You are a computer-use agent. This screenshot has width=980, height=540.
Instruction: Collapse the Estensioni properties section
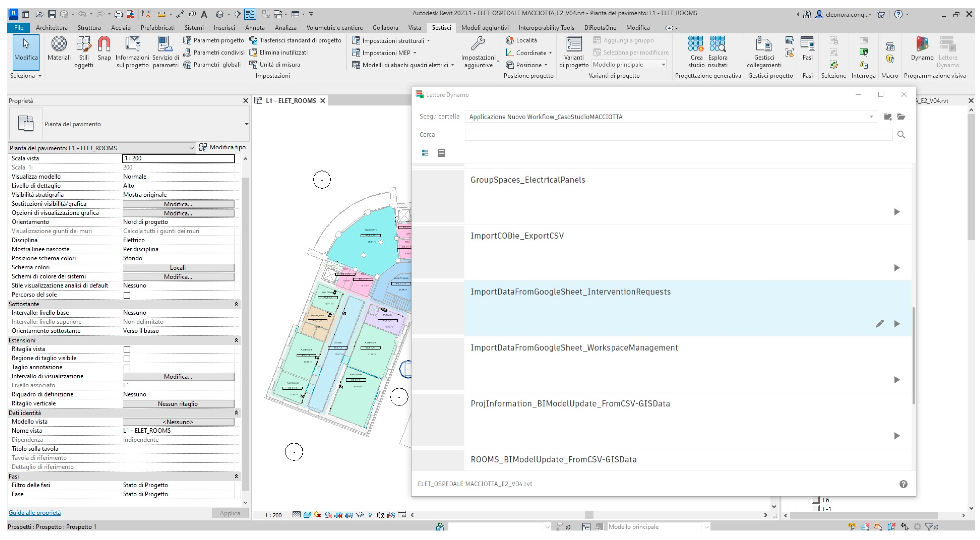pos(236,340)
